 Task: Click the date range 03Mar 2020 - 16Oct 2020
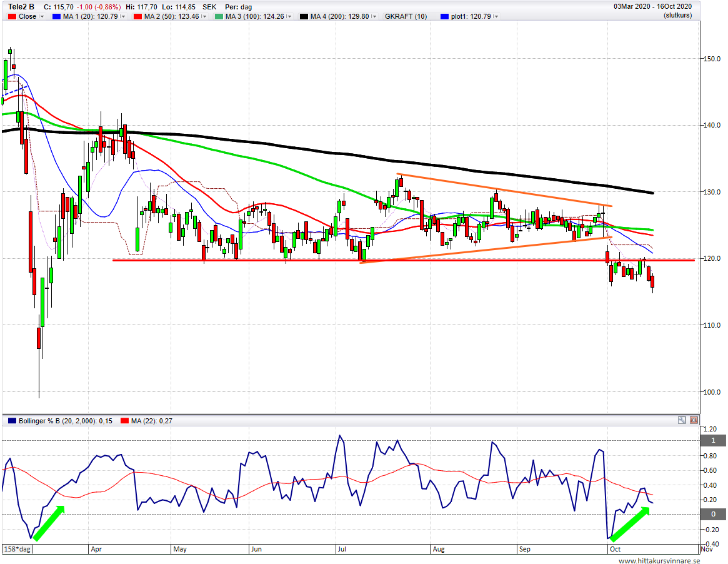[x=653, y=6]
